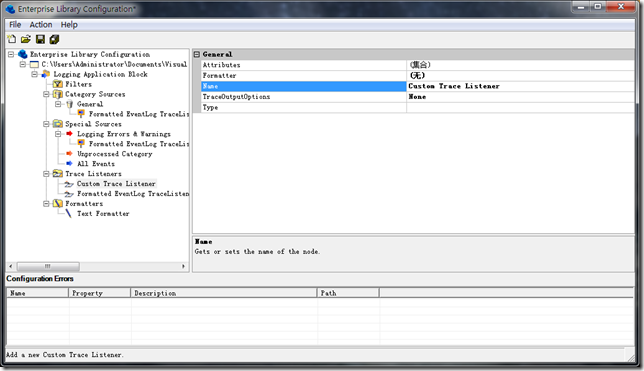644x371 pixels.
Task: Collapse the General node under Category Sources
Action: [x=58, y=104]
